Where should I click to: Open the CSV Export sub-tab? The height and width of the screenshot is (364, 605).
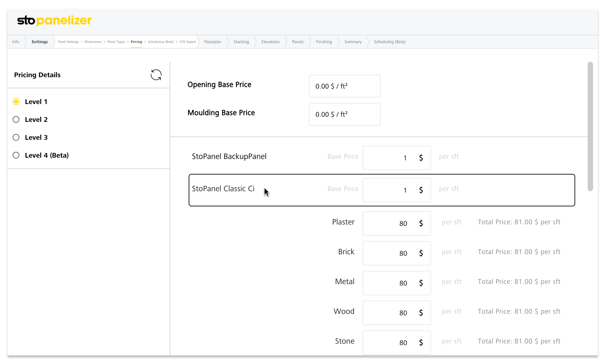click(x=188, y=42)
